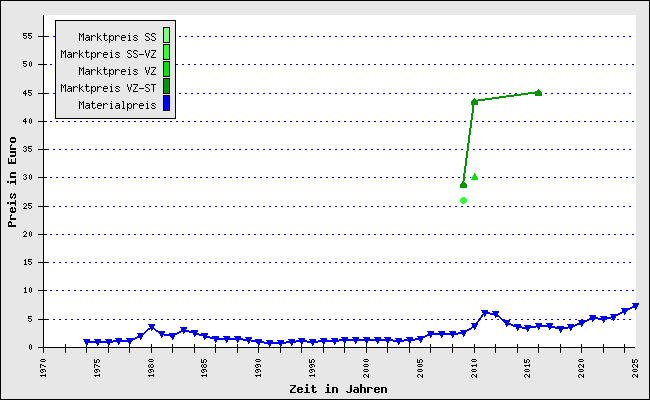Select the 'Marktpreis SS-VZ' legend label
The image size is (650, 400).
pyautogui.click(x=108, y=54)
